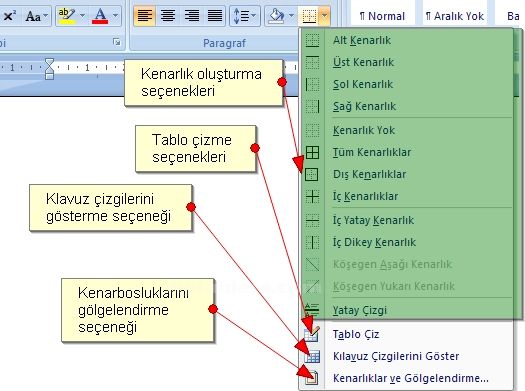
Task: Click the İç Dikey Kenarlık icon
Action: pyautogui.click(x=312, y=242)
